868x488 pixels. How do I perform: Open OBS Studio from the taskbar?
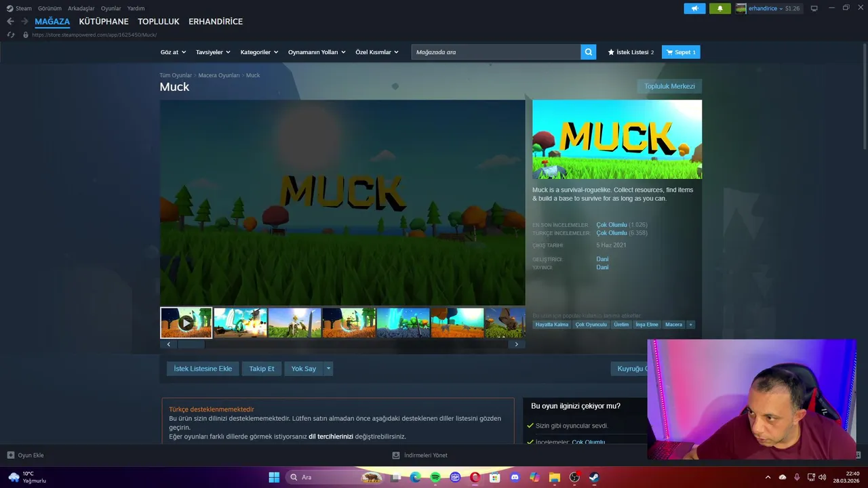[x=574, y=477]
